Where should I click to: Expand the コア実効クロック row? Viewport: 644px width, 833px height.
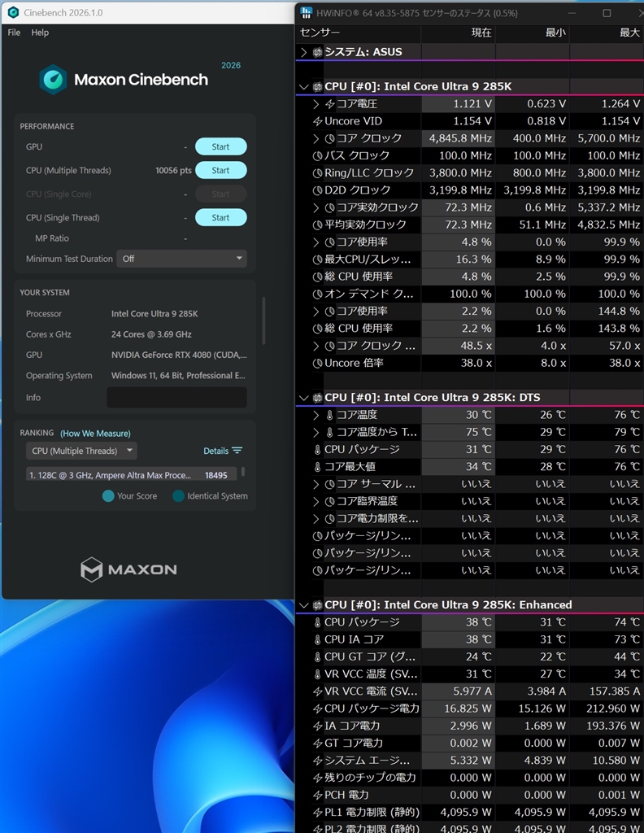315,207
